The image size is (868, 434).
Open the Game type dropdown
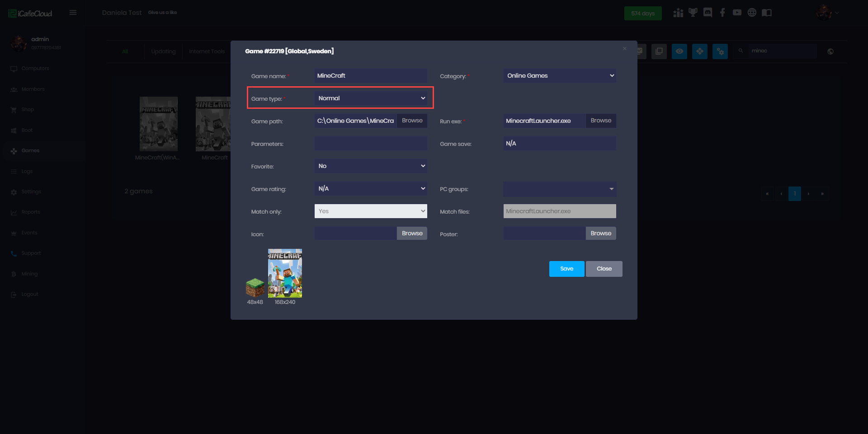pos(371,98)
